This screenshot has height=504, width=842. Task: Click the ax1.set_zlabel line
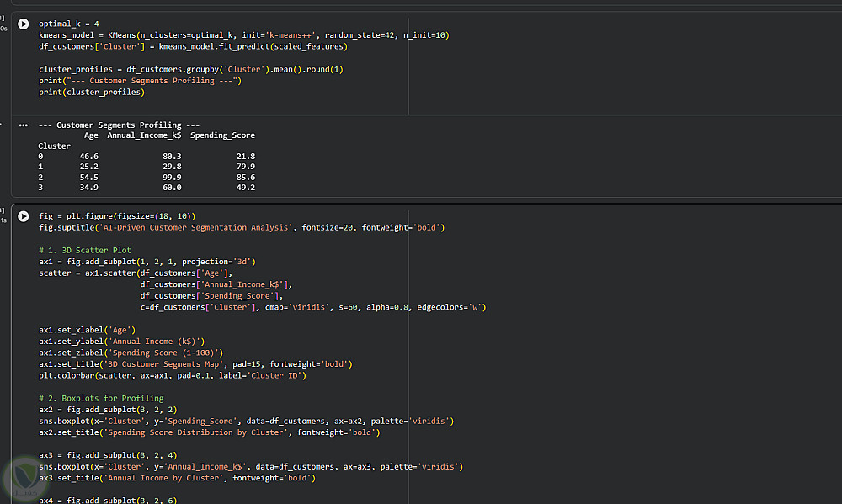131,353
